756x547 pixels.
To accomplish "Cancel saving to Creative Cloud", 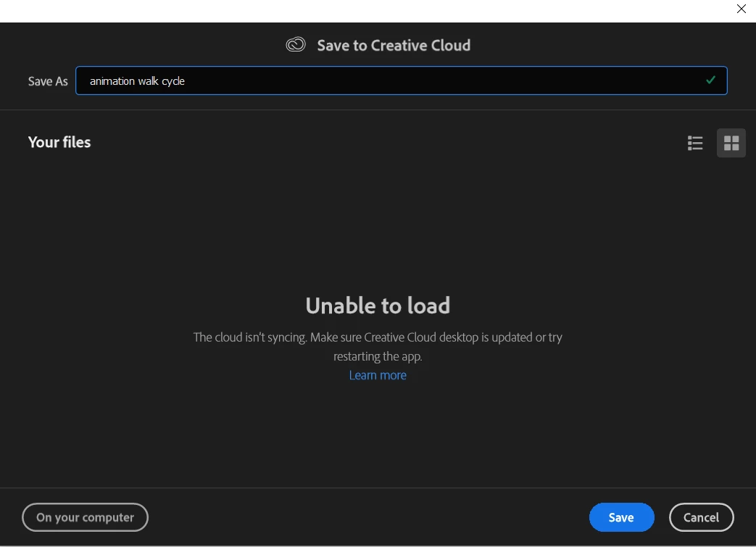I will coord(701,517).
